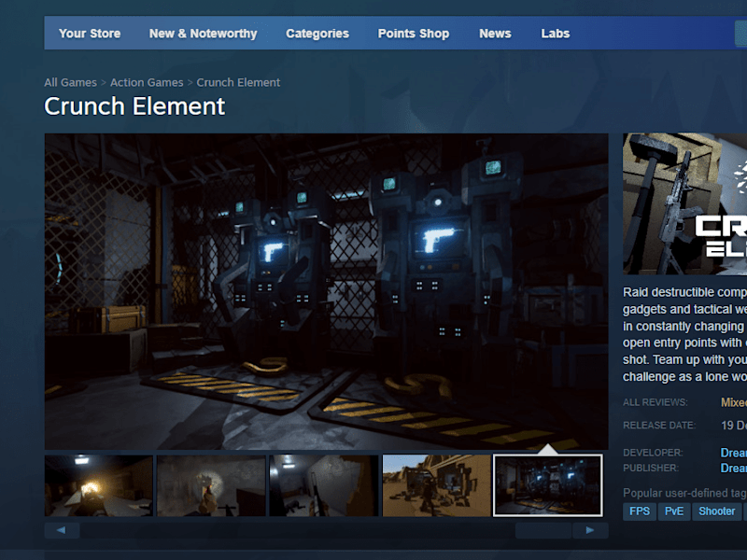This screenshot has width=747, height=560.
Task: Select the FPS tag
Action: coord(640,511)
